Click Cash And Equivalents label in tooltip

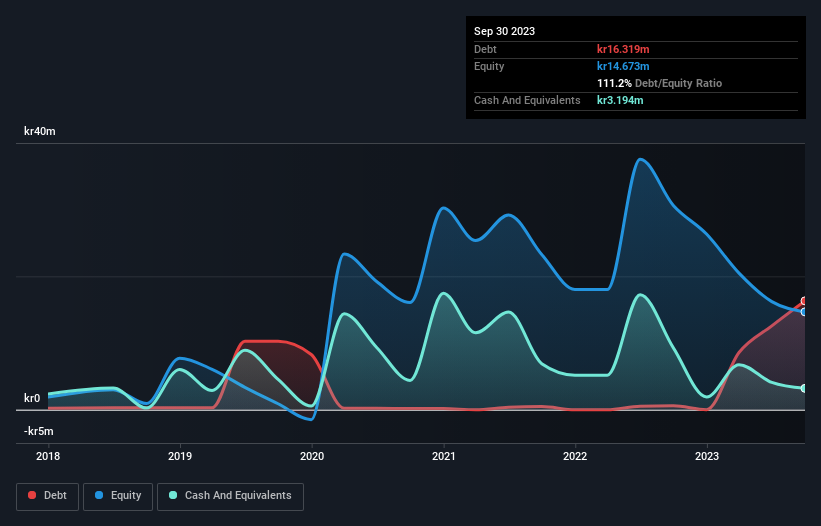click(527, 100)
